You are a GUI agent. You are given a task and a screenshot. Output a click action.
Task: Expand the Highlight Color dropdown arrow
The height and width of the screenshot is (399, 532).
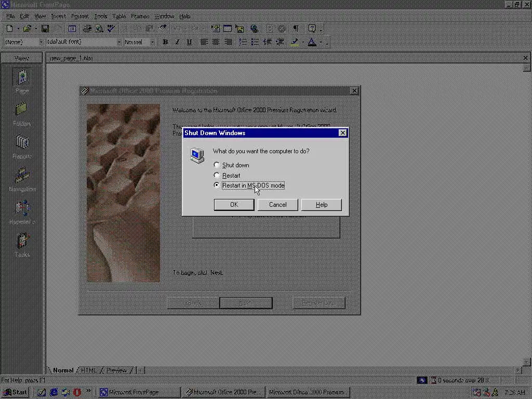(x=303, y=42)
